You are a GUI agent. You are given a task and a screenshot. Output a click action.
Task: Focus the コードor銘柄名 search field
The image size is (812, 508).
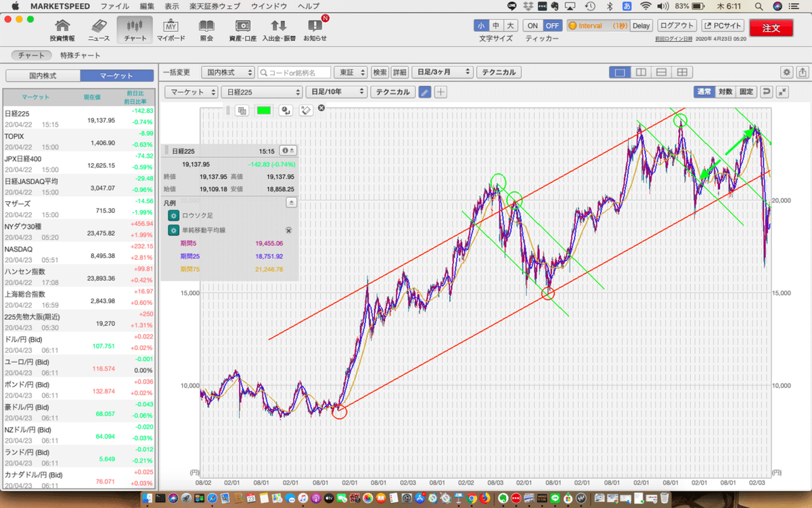click(295, 72)
